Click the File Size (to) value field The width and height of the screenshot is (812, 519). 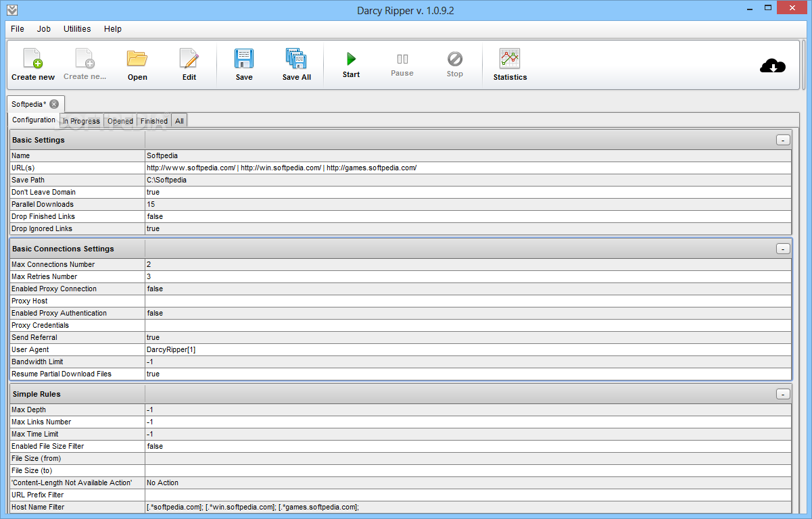coord(468,470)
